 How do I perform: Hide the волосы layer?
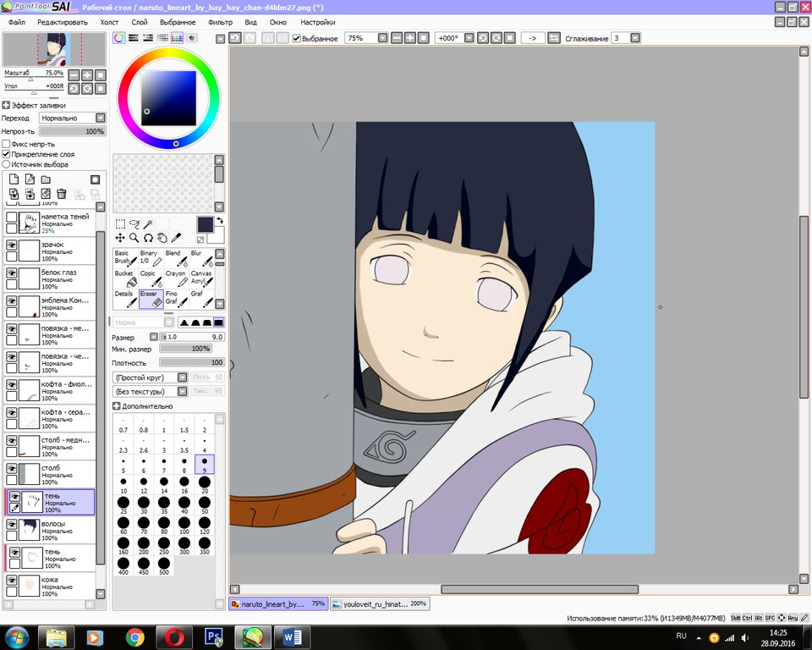11,525
